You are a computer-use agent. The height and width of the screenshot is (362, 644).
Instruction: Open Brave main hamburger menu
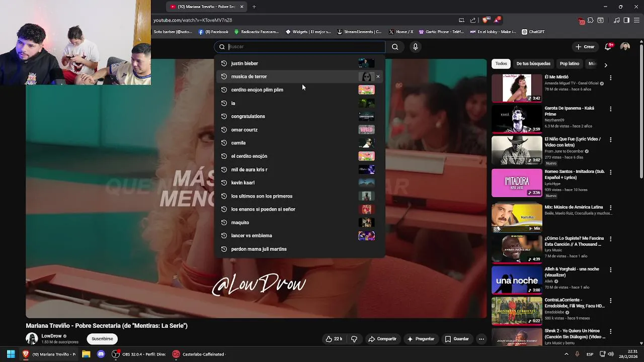(636, 20)
